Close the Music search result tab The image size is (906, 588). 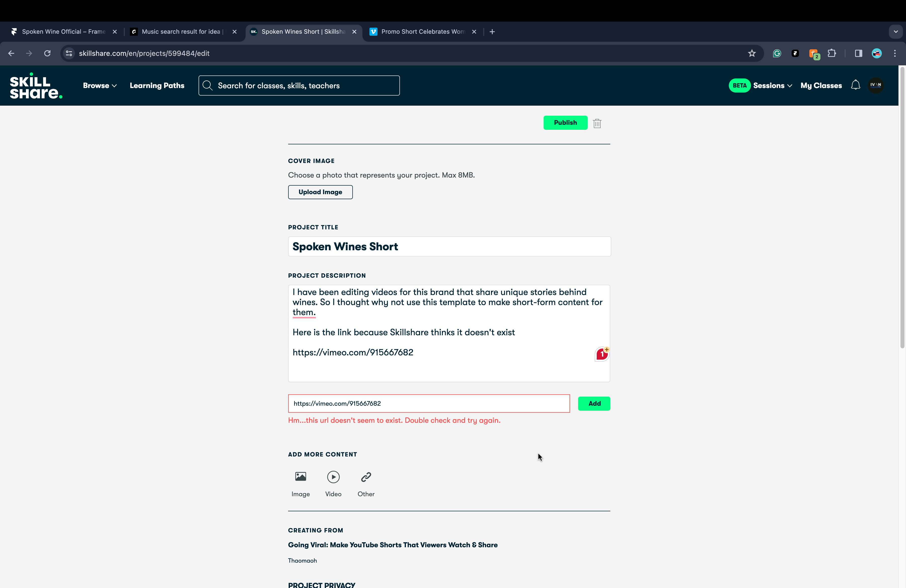click(235, 32)
